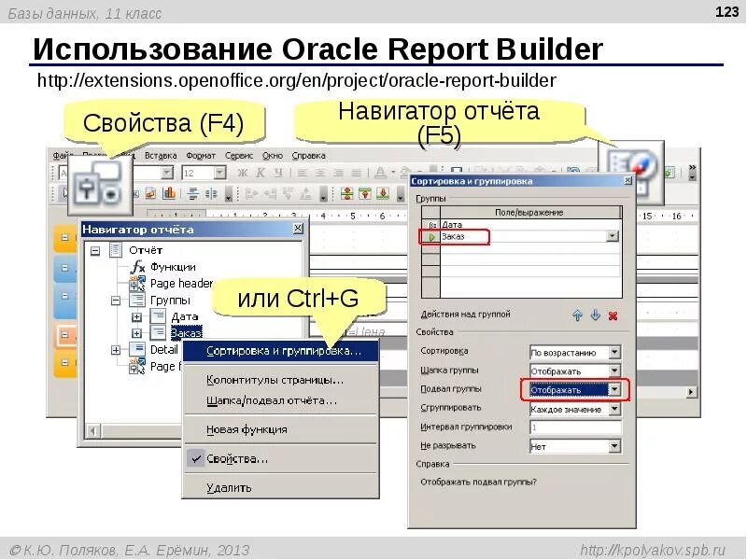Open the Подвал группы dropdown
Screen dimensions: 747x560
tap(614, 389)
